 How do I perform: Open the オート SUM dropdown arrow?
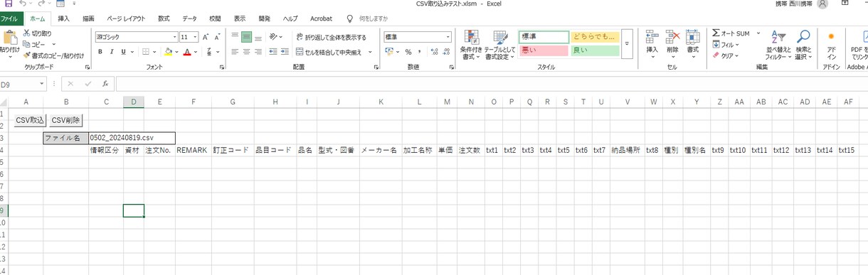click(758, 33)
